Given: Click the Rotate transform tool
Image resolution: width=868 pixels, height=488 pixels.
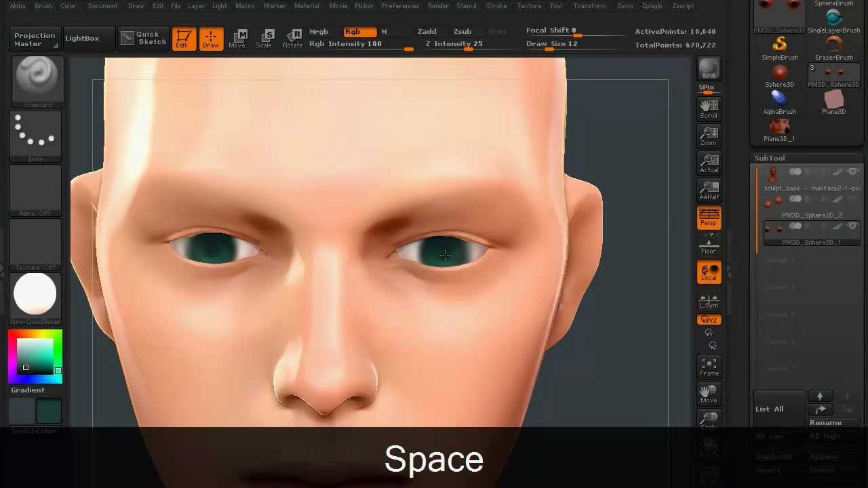Looking at the screenshot, I should tap(292, 39).
